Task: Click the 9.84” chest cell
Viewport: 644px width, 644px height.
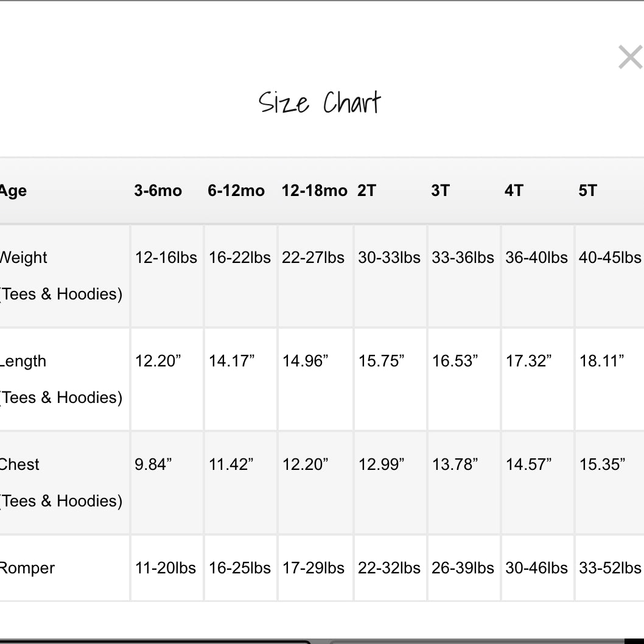Action: [x=153, y=464]
